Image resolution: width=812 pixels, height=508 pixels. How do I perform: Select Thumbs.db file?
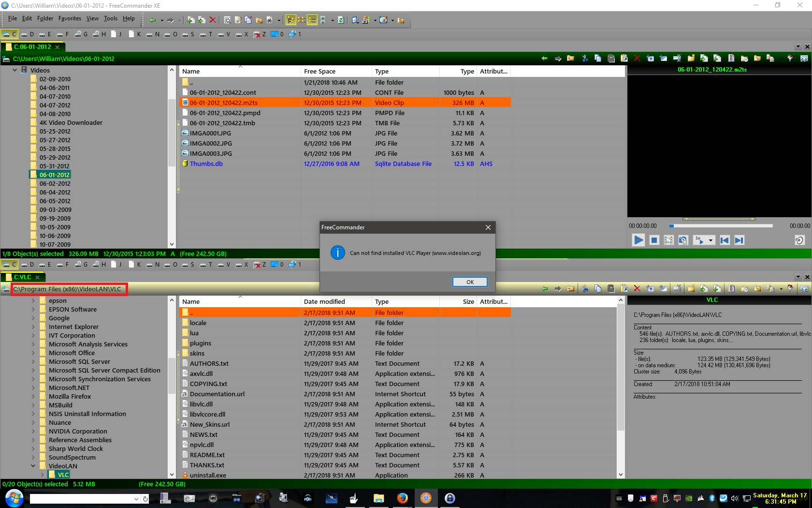(x=345, y=164)
